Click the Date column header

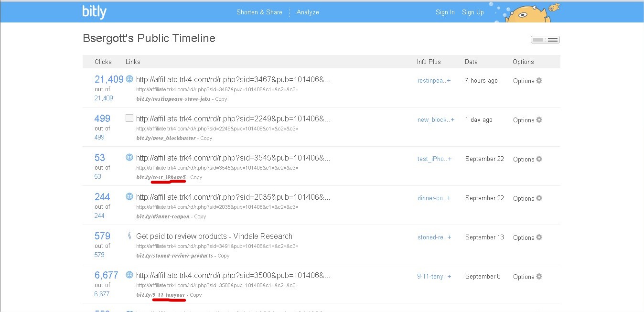click(471, 62)
